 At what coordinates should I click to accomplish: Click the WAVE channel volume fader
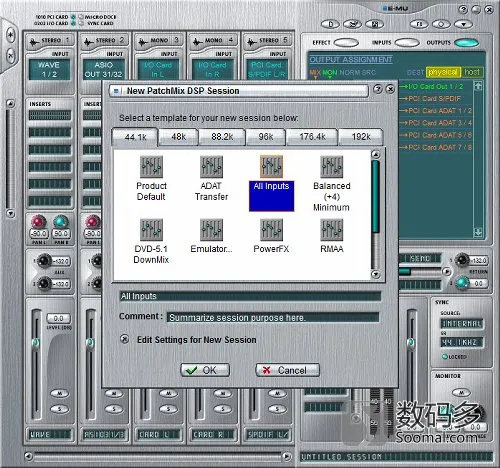click(x=36, y=343)
